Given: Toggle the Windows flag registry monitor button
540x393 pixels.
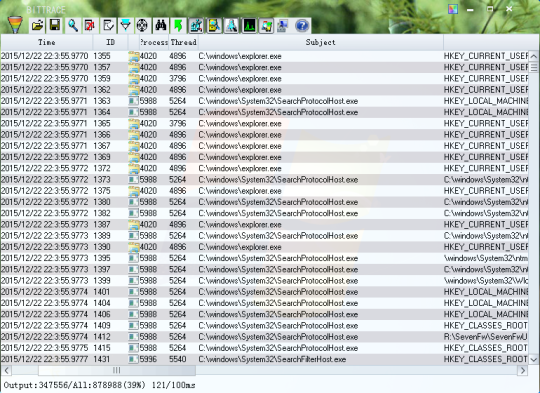Looking at the screenshot, I should 267,25.
